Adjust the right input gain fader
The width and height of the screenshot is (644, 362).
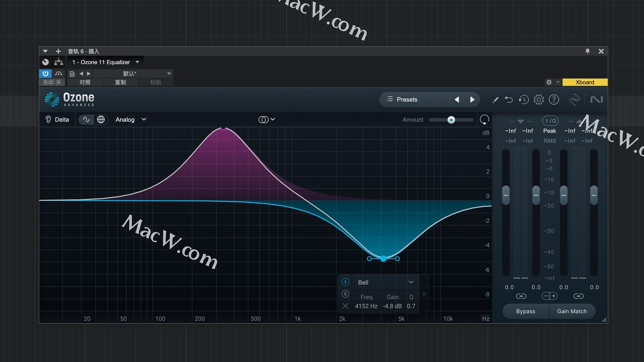tap(536, 195)
